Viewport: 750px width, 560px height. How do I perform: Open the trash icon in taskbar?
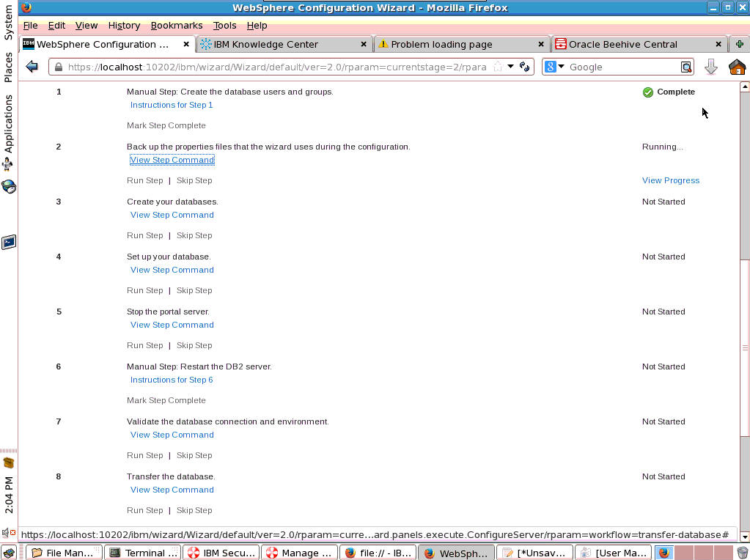click(x=742, y=553)
